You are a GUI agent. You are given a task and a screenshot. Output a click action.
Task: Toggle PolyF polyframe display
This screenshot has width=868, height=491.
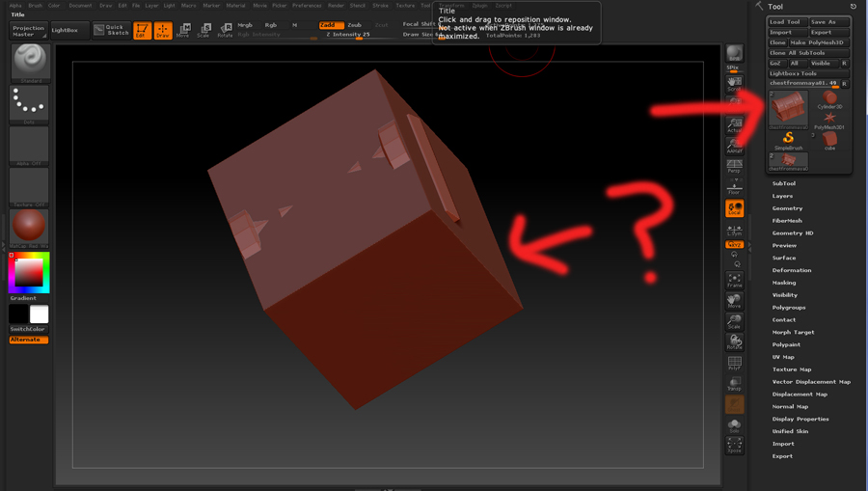pyautogui.click(x=735, y=363)
